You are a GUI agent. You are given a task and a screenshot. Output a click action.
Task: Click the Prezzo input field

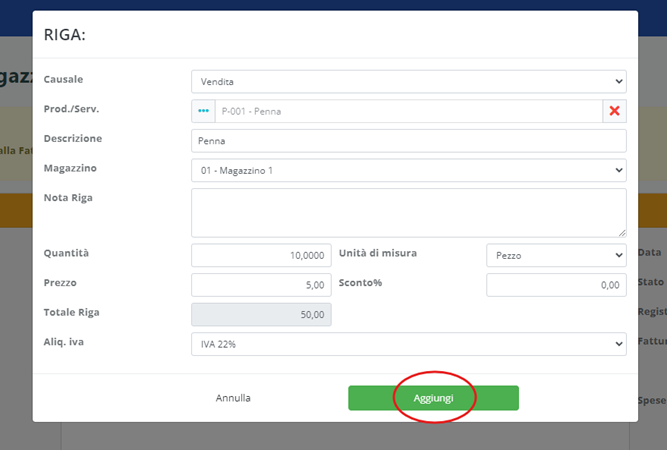pos(261,285)
